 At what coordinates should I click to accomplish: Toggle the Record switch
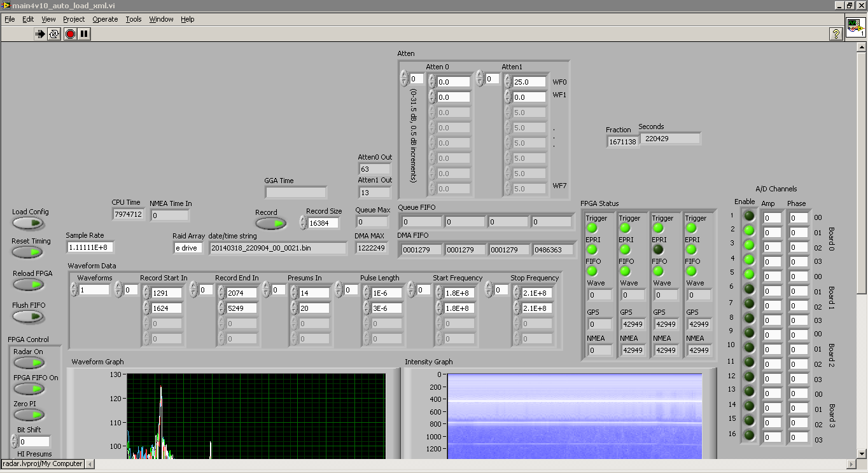tap(270, 223)
